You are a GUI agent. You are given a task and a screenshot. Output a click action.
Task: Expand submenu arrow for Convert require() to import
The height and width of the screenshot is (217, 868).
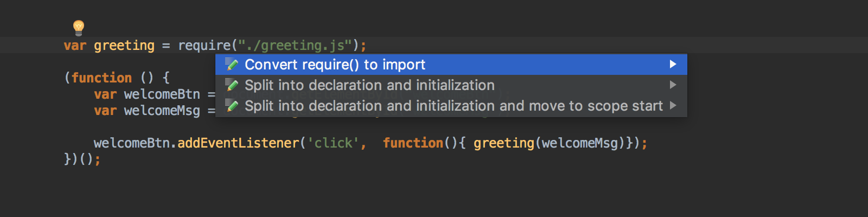[x=673, y=64]
